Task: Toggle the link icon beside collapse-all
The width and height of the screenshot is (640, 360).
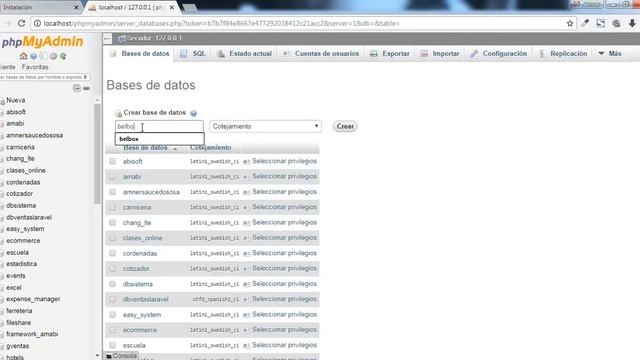Action: click(x=86, y=88)
